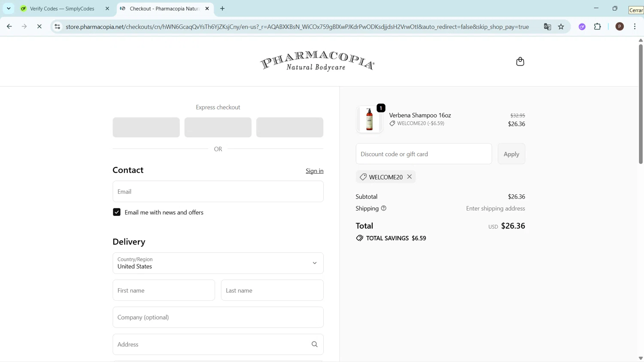Image resolution: width=644 pixels, height=362 pixels.
Task: Click the Verbena Shampoo product thumbnail
Action: click(x=370, y=119)
